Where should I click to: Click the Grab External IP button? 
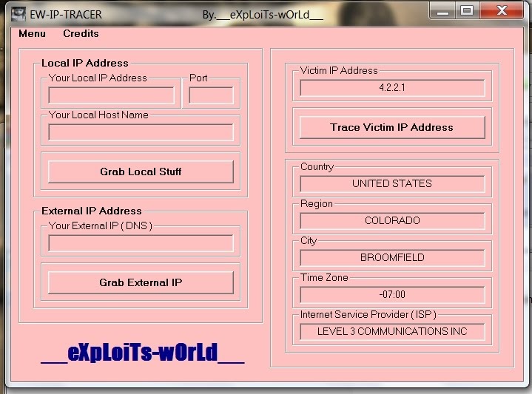click(x=141, y=282)
